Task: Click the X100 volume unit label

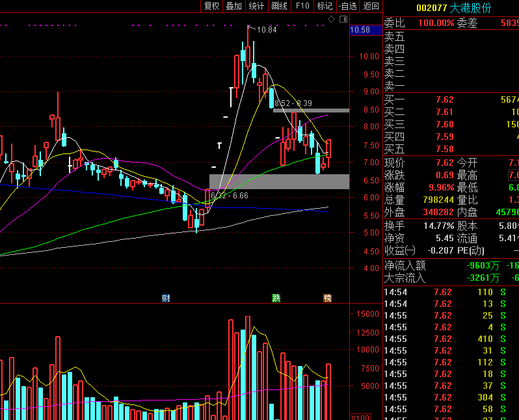Action: click(360, 417)
